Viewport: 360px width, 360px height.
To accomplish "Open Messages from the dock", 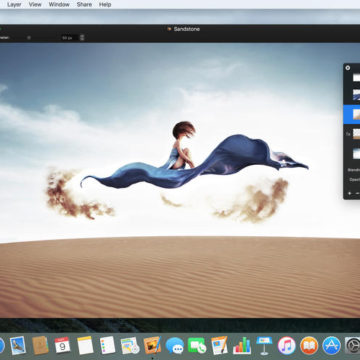I will pyautogui.click(x=175, y=345).
